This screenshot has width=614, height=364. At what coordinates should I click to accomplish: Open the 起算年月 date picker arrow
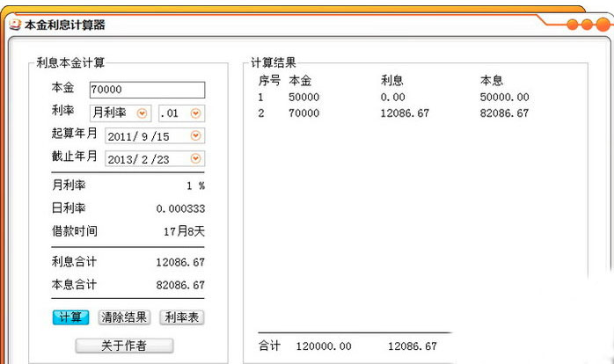pos(195,135)
